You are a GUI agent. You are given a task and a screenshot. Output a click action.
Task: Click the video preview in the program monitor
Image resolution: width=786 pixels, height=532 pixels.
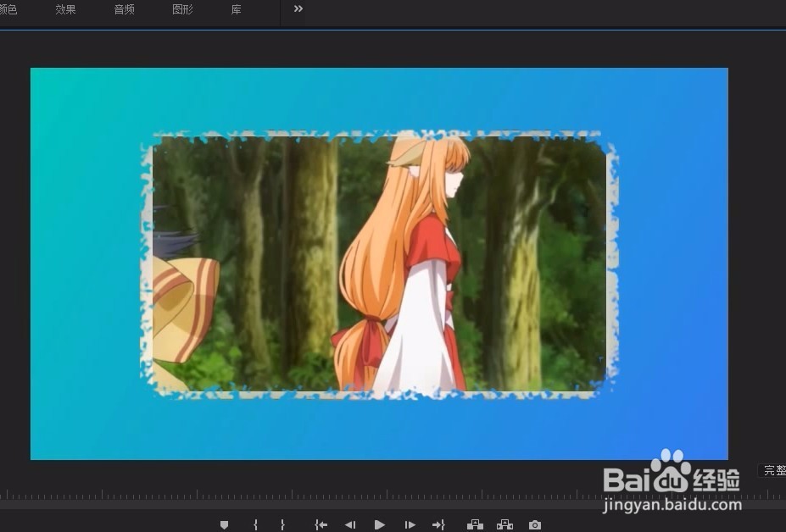[379, 263]
